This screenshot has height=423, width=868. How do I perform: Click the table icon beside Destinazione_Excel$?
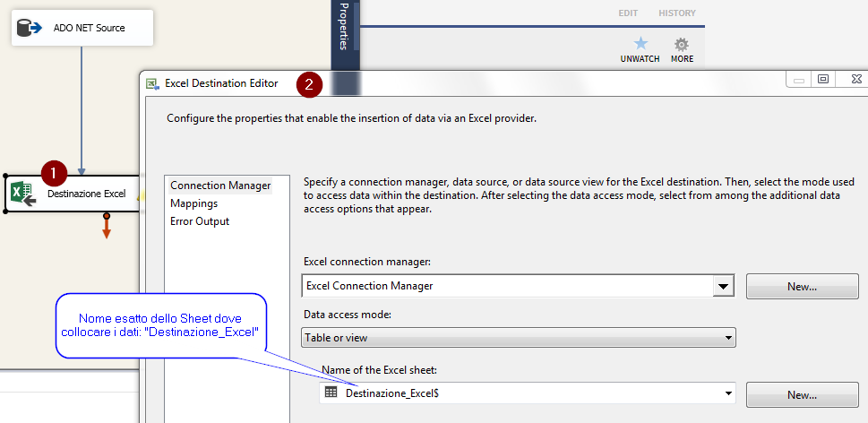pos(331,393)
